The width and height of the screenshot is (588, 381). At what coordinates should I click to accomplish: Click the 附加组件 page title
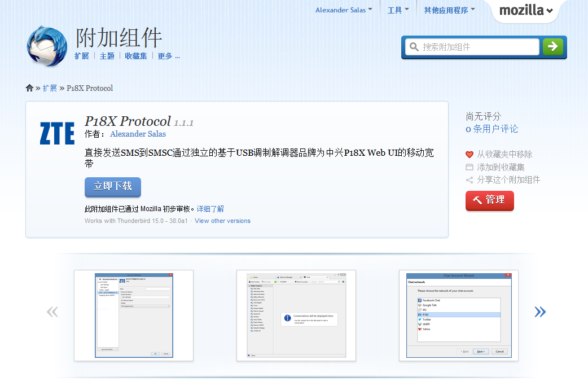pyautogui.click(x=119, y=38)
